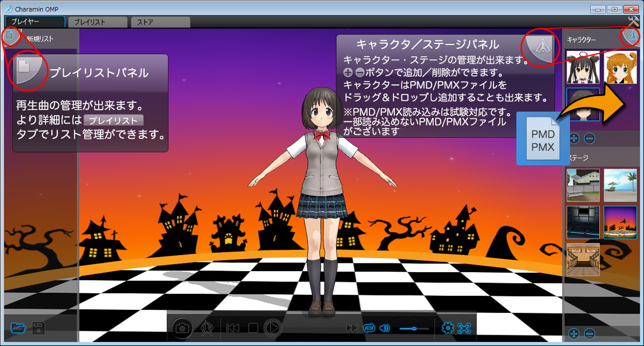Open the プレイリスト tab

coord(98,22)
